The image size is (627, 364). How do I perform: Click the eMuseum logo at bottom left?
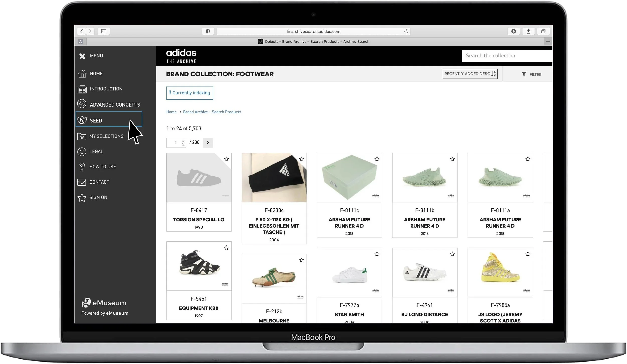[104, 303]
